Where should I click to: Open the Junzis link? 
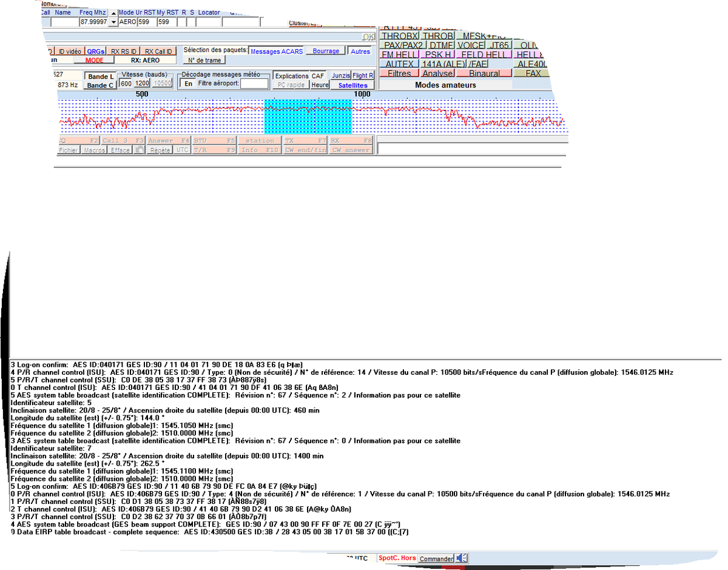(341, 76)
